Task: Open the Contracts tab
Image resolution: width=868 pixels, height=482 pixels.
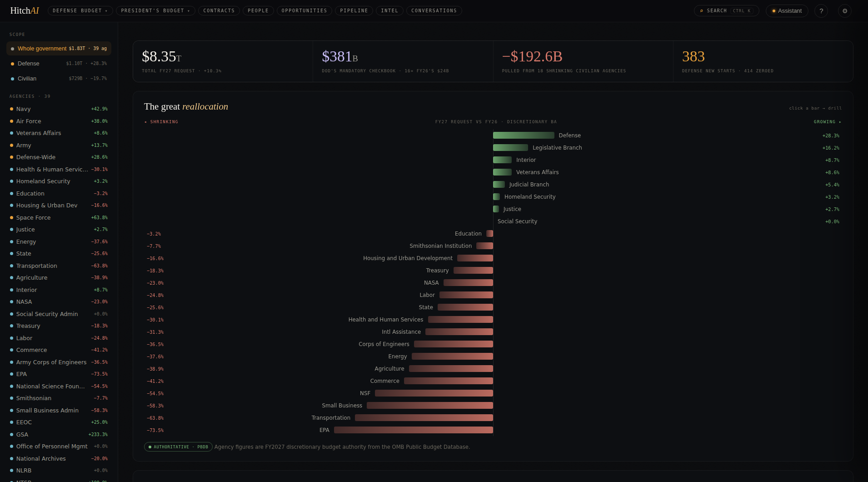Action: [x=219, y=10]
